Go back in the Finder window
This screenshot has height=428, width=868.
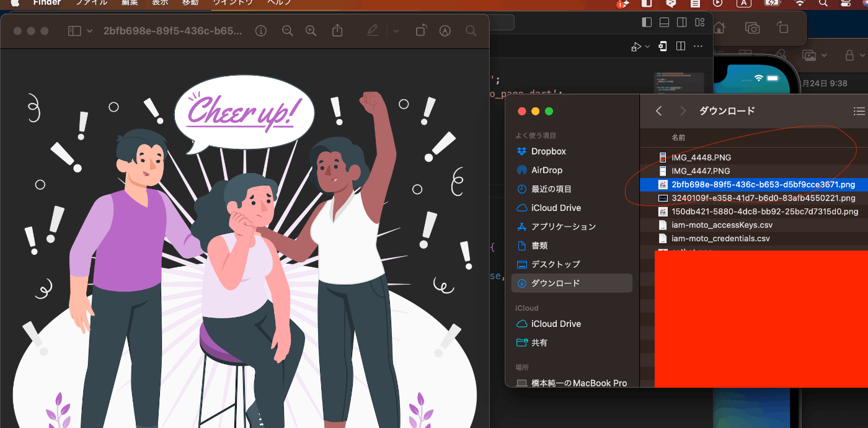(659, 111)
